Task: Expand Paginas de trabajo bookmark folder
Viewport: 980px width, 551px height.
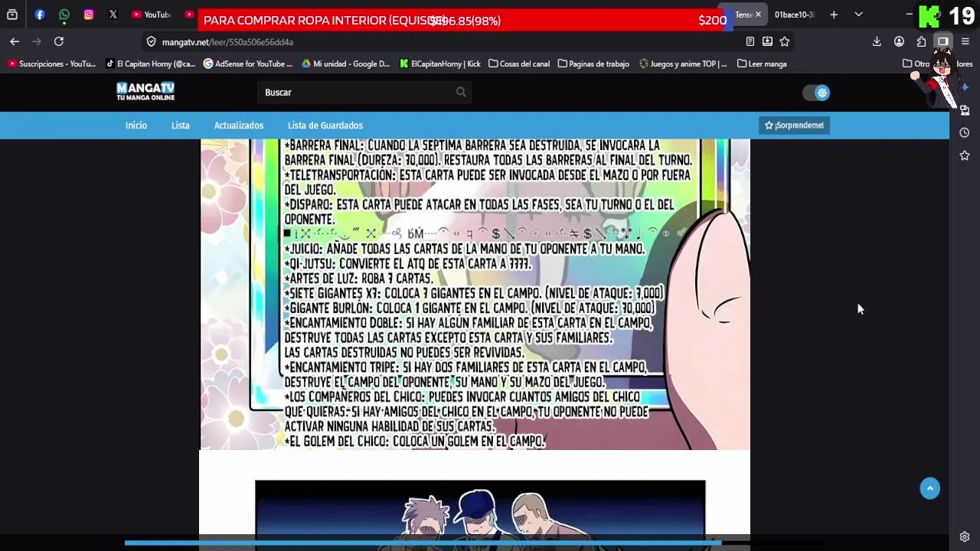Action: [593, 64]
